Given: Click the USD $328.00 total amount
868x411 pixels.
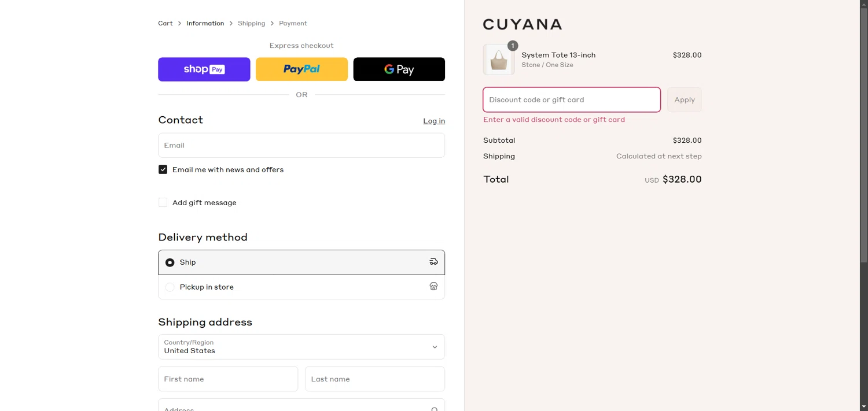Looking at the screenshot, I should point(673,179).
